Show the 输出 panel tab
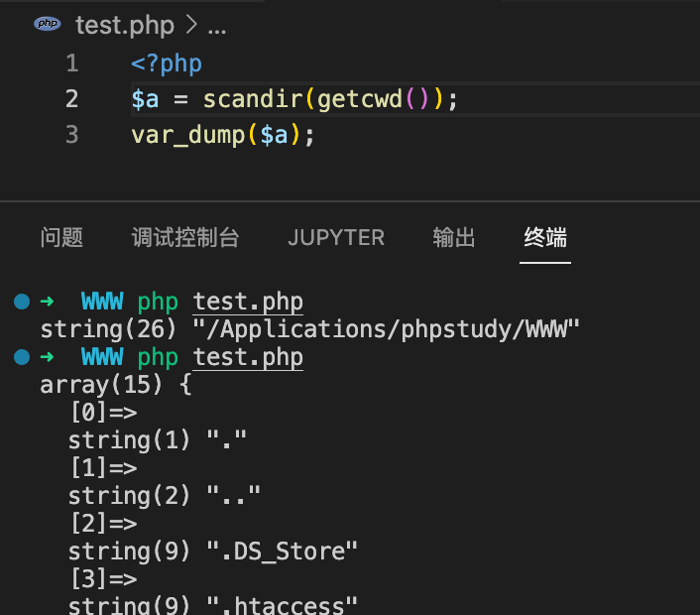Image resolution: width=700 pixels, height=615 pixels. pos(453,237)
